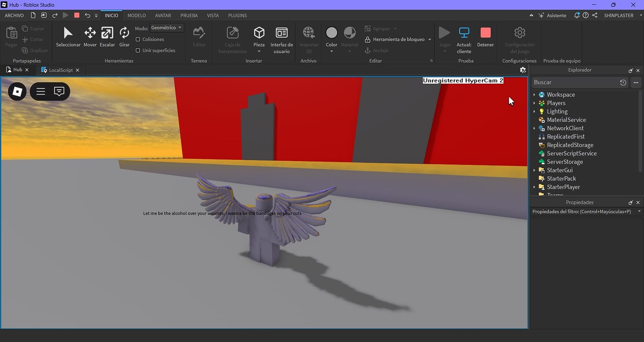
Task: Switch to the PLUGINS ribbon tab
Action: (238, 15)
